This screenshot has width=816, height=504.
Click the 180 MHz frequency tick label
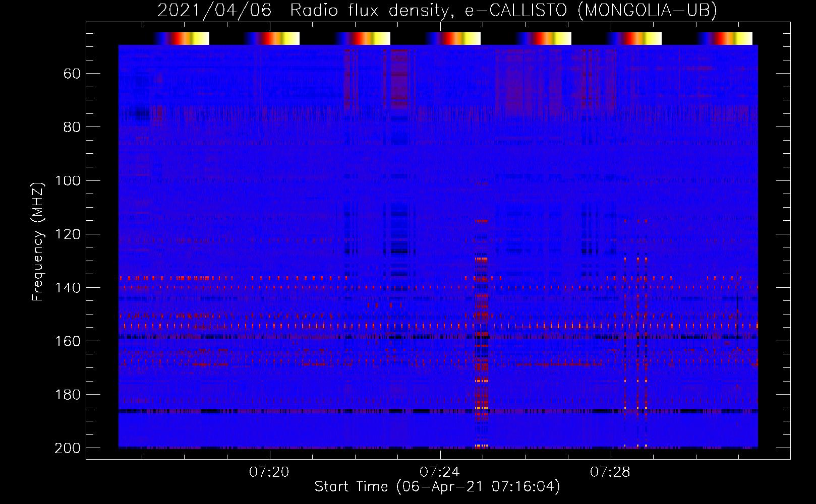tap(68, 395)
